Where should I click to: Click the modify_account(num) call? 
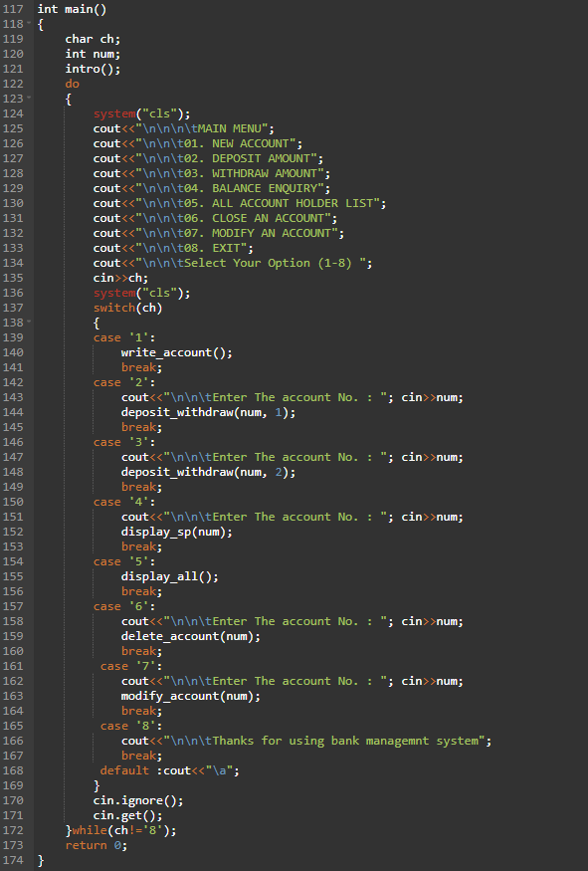tap(190, 696)
